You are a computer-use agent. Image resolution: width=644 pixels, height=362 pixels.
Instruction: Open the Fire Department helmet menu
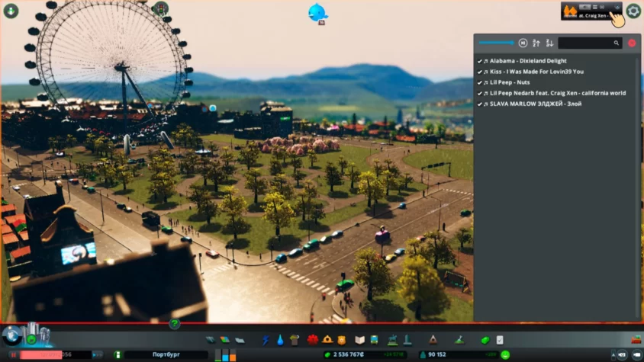click(327, 340)
